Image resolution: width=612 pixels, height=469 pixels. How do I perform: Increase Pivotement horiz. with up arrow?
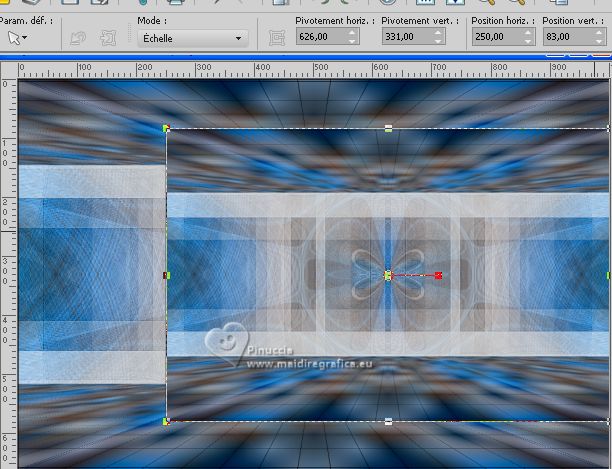tap(352, 33)
